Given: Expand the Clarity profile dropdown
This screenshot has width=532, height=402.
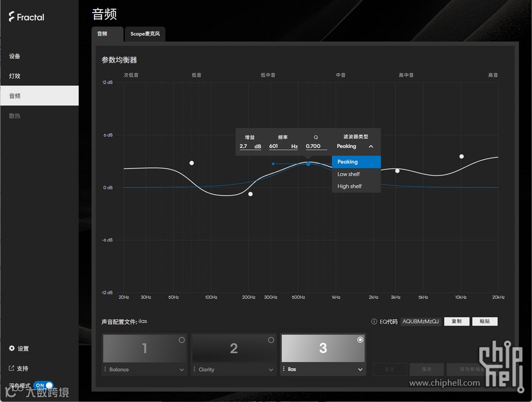Looking at the screenshot, I should click(271, 370).
